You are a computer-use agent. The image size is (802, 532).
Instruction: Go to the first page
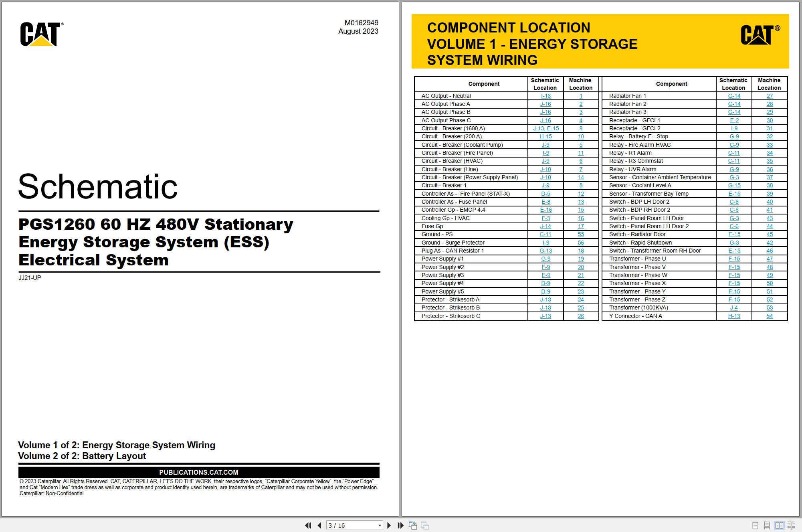308,525
